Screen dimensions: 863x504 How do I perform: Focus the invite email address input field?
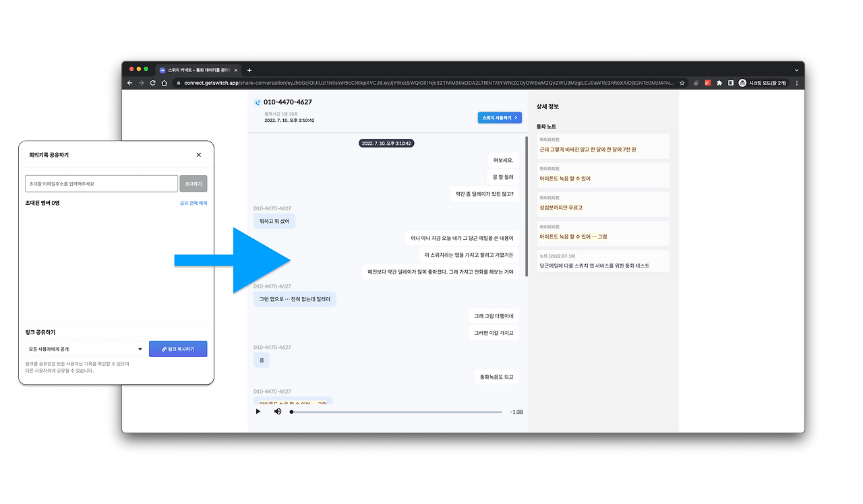click(x=102, y=183)
